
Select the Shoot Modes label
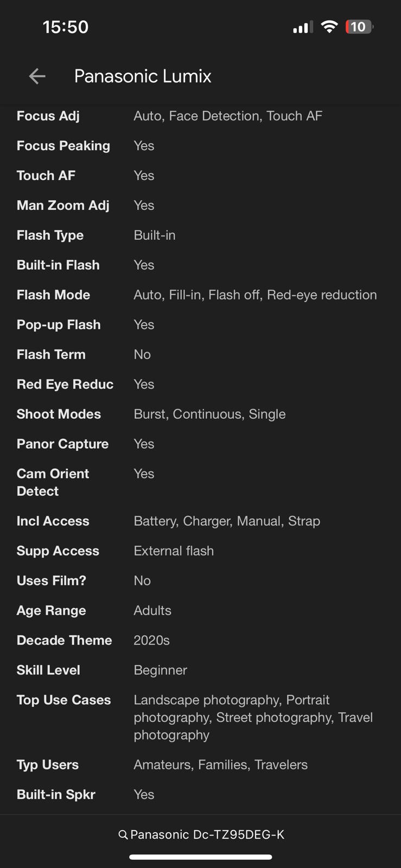(x=59, y=414)
